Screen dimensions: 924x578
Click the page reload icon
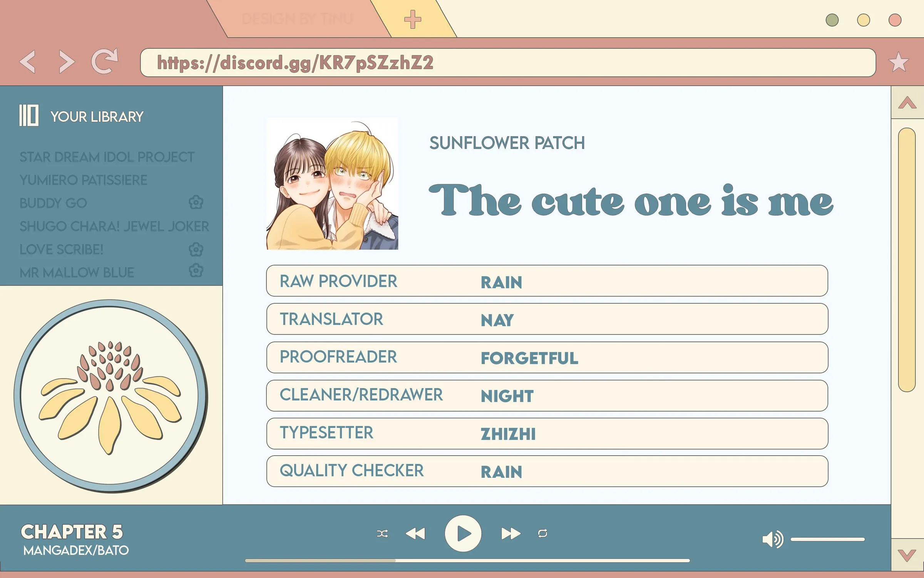[104, 61]
